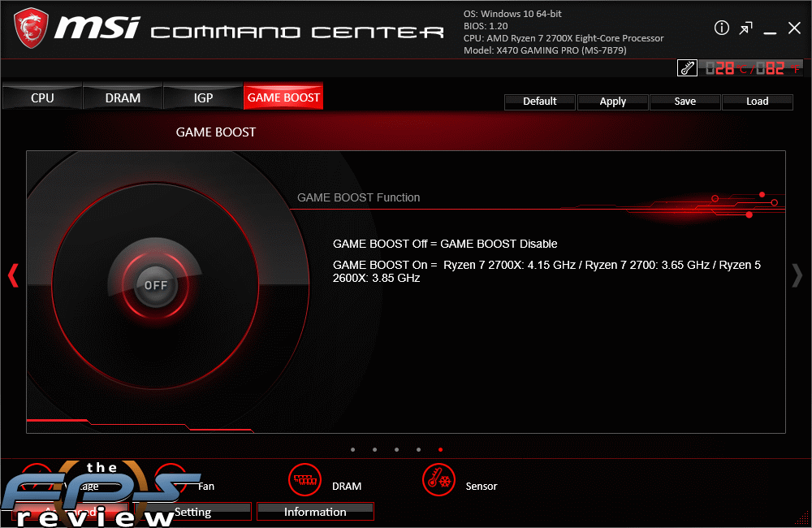Click the pop-out arrow icon in the titlebar
Image resolution: width=812 pixels, height=528 pixels.
[x=745, y=28]
